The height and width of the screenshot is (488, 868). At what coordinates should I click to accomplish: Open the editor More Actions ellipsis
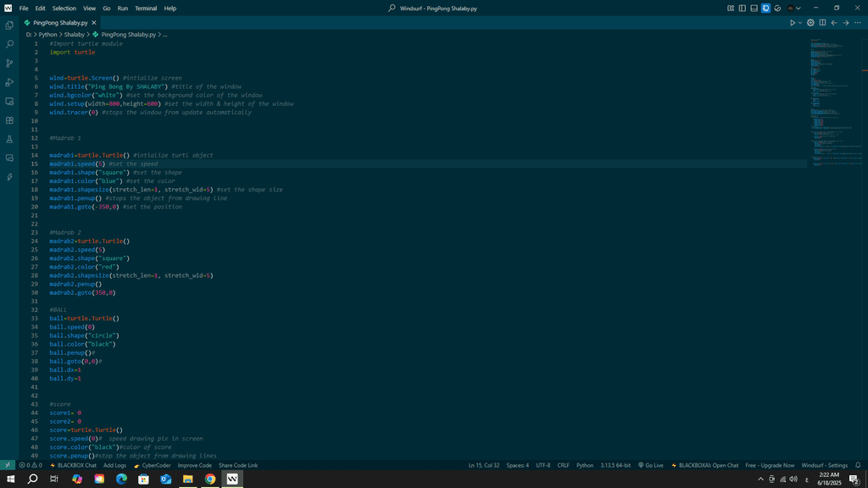(x=858, y=23)
